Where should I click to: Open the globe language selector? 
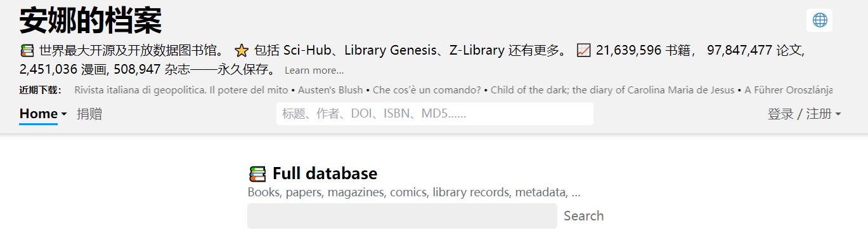[819, 20]
